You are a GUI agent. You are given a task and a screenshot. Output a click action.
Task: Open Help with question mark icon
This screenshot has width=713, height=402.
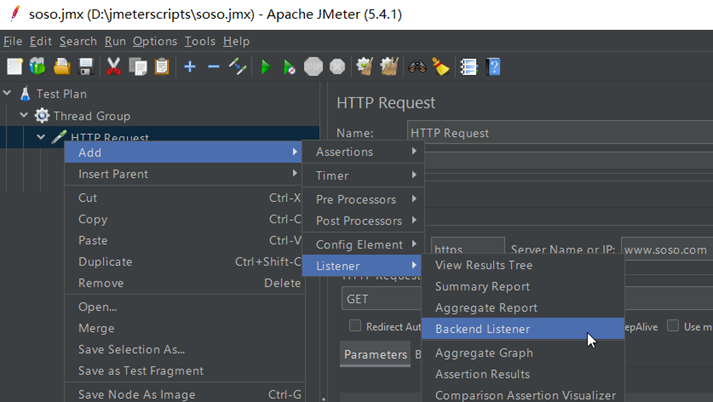tap(493, 67)
